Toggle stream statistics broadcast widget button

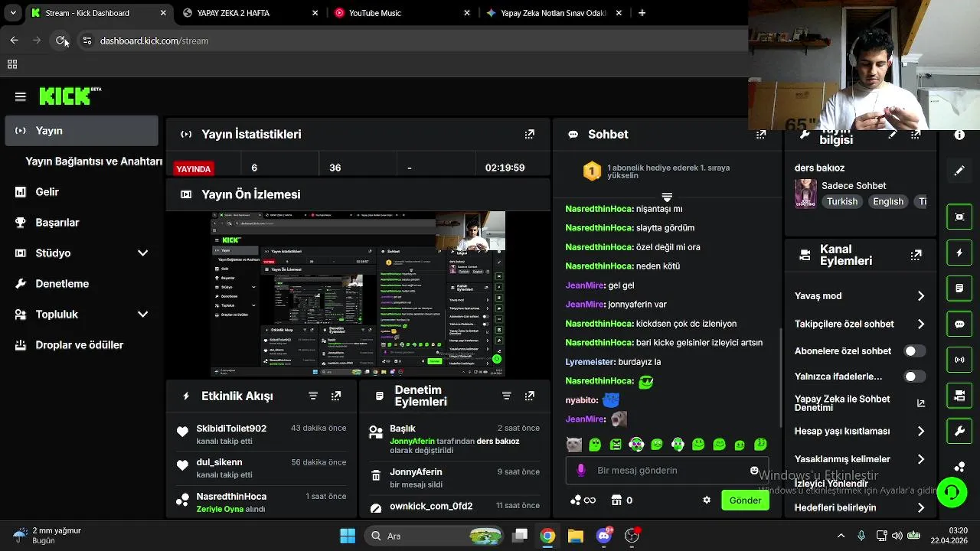coord(959,360)
